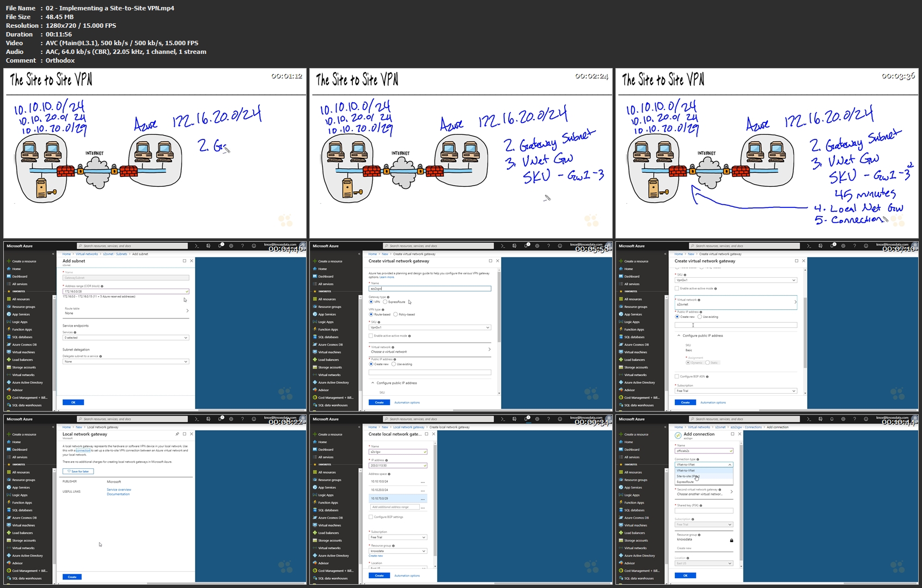Open App Services in 00:05:58 frame sidebar

tap(324, 314)
